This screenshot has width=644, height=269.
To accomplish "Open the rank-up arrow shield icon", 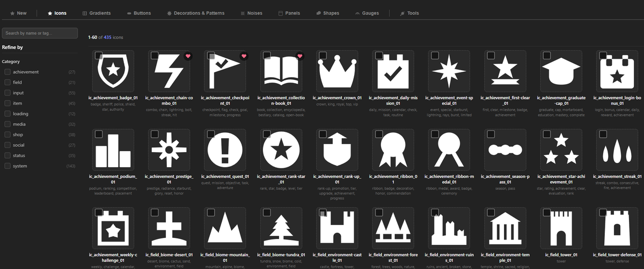I will click(338, 150).
